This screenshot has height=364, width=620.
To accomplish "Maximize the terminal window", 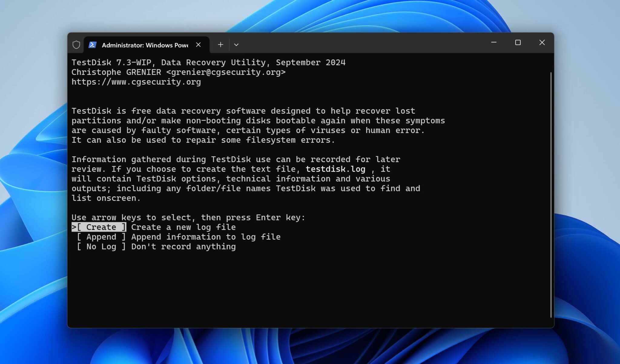I will [518, 42].
